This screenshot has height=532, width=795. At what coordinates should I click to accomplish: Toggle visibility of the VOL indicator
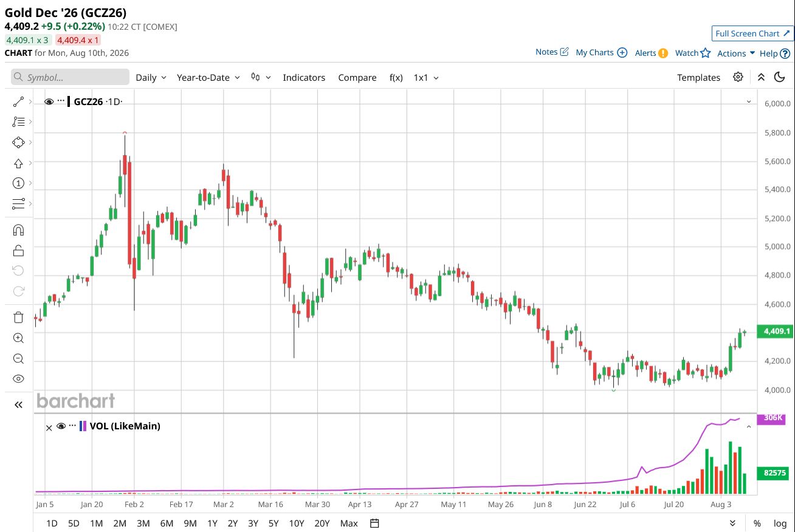click(x=61, y=426)
